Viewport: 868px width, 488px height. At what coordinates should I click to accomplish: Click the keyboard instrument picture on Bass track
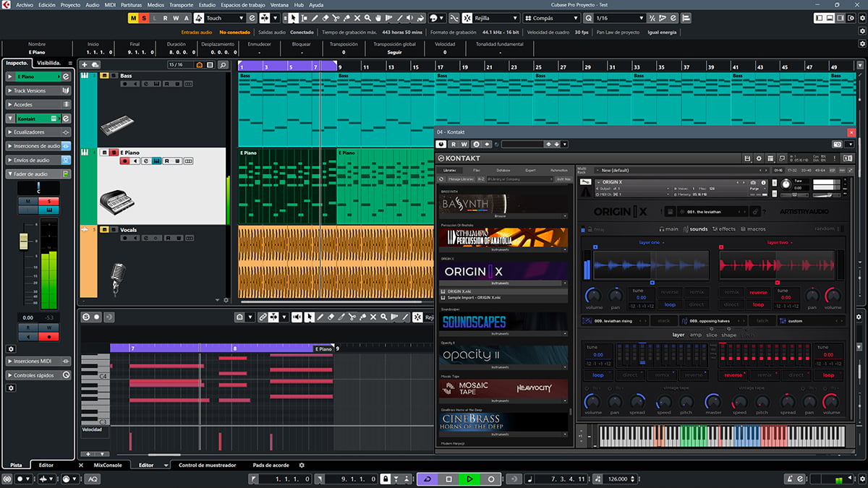(x=116, y=126)
